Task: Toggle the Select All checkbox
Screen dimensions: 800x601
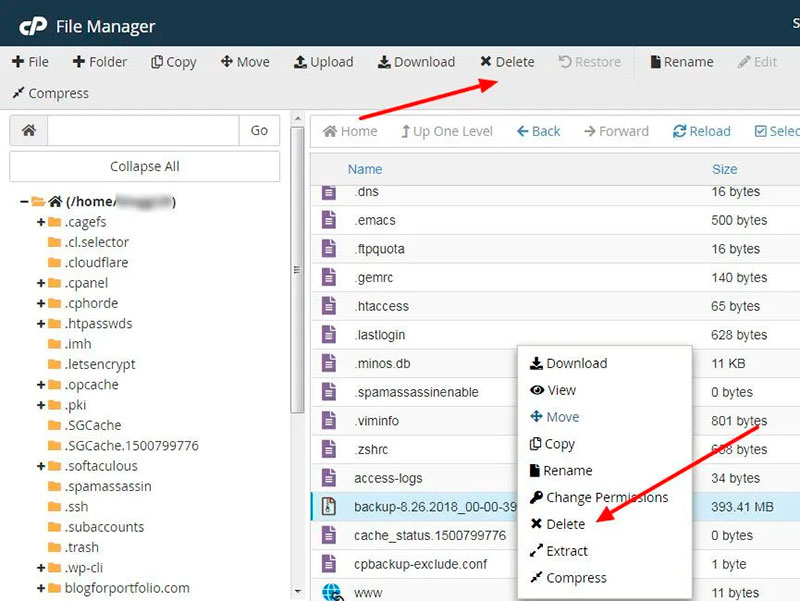Action: coord(761,131)
